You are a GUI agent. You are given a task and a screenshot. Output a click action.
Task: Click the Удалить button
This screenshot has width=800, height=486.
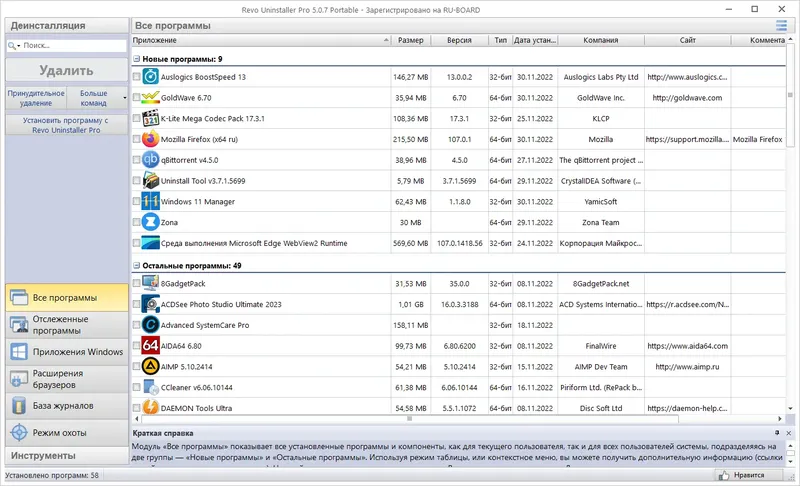(66, 70)
